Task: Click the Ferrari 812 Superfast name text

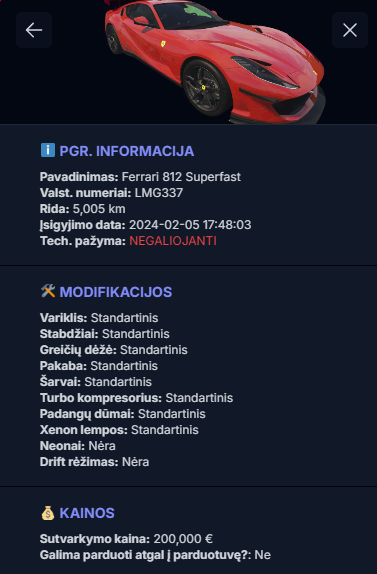Action: (x=181, y=177)
